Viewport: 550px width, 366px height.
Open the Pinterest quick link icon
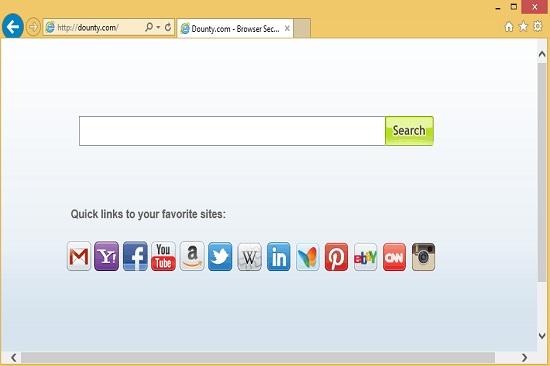[x=336, y=257]
